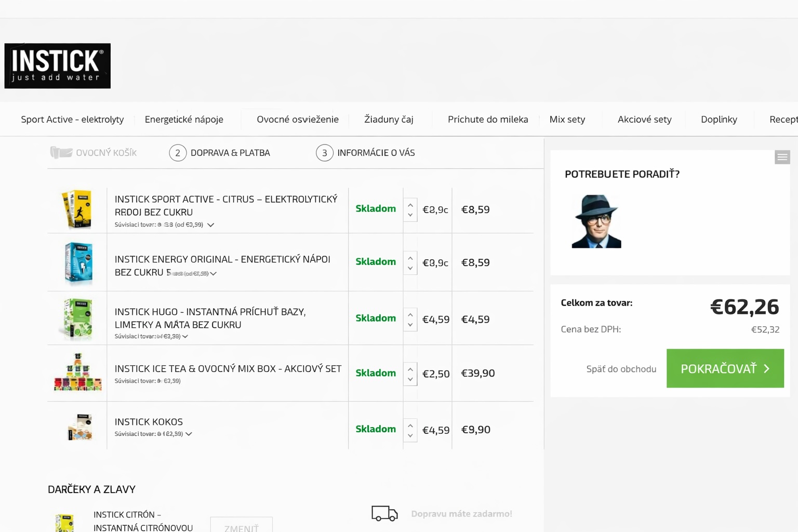Click step 2 circle for Doprava & Platba
This screenshot has width=798, height=532.
pos(178,153)
